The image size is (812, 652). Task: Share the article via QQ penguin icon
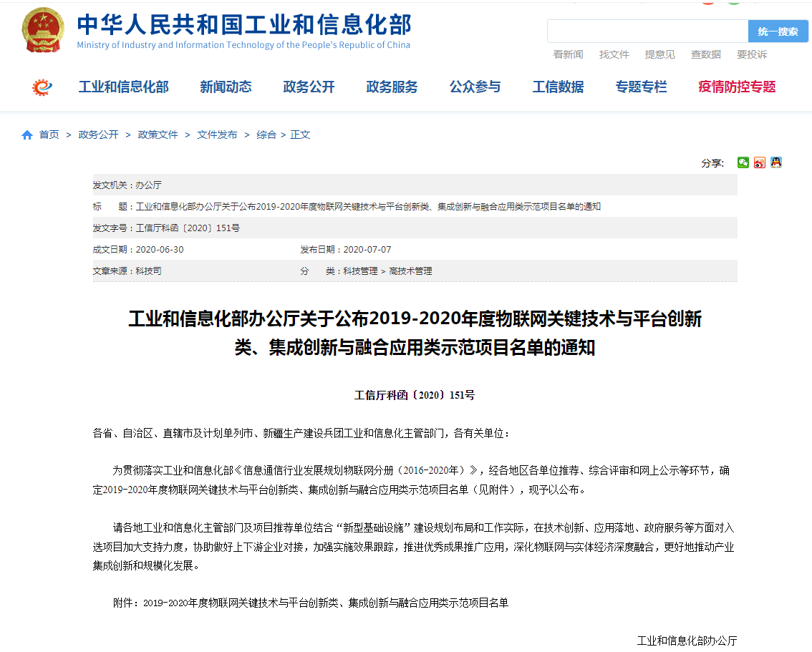pyautogui.click(x=775, y=162)
